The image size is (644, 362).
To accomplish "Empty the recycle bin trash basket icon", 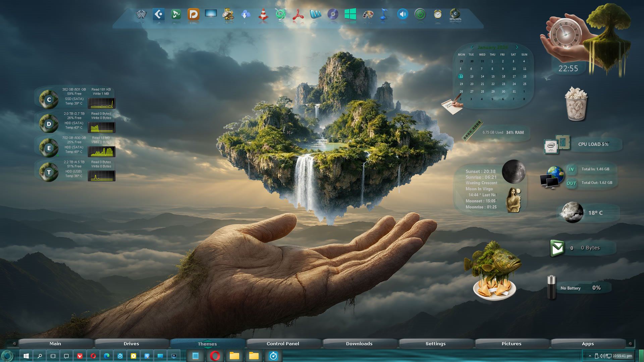I will (576, 104).
